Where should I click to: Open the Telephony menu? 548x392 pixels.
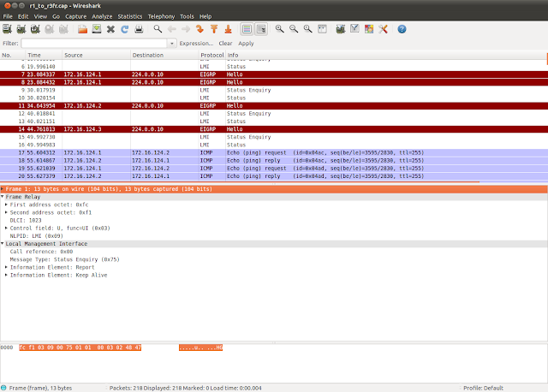pyautogui.click(x=161, y=16)
